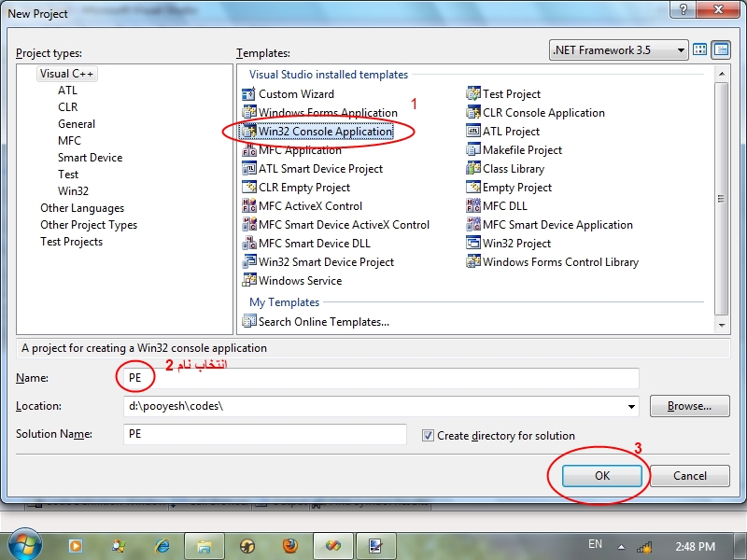Select CLR project type

point(67,106)
